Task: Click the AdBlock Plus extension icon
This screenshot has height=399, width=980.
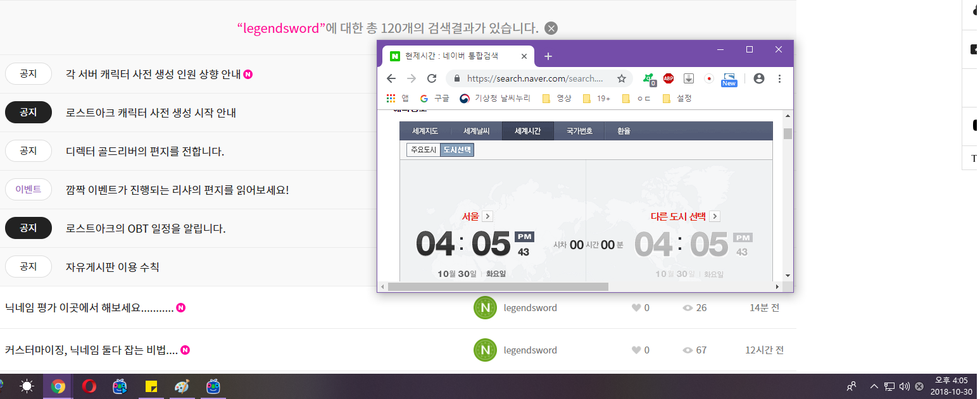Action: pos(669,78)
